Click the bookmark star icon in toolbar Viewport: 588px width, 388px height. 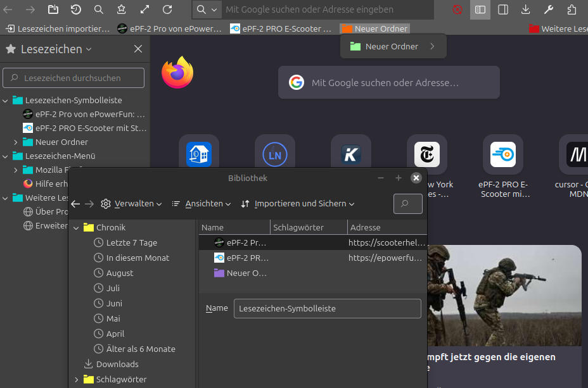point(121,9)
